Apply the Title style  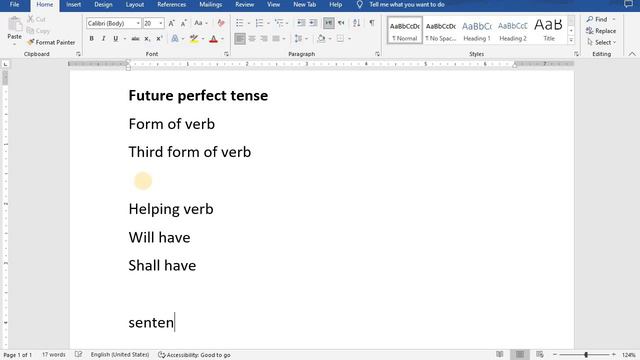point(549,31)
